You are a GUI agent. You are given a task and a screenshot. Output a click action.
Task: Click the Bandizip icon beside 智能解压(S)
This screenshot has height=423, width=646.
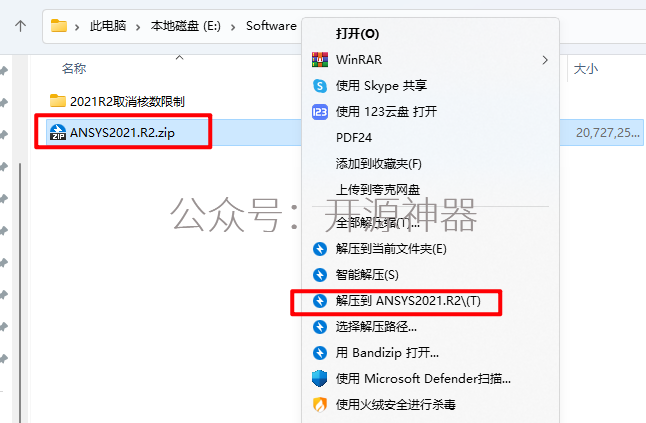click(320, 275)
